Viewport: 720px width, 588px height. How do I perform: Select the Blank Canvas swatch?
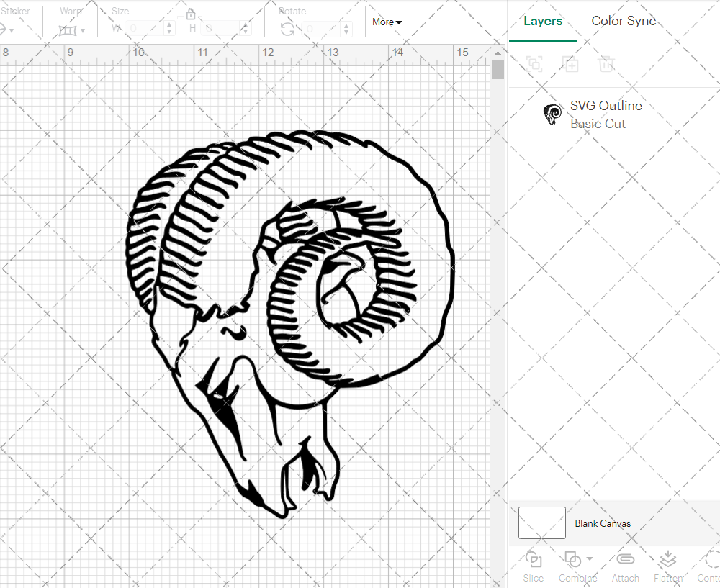(542, 523)
